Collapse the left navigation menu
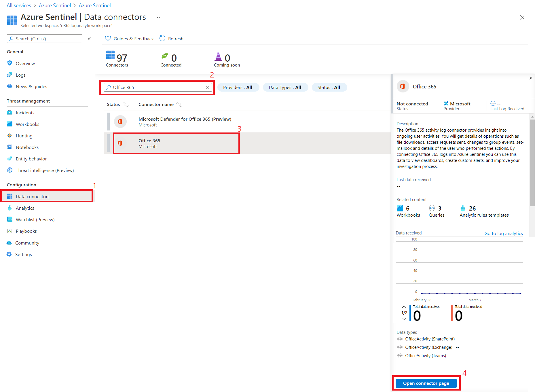 pyautogui.click(x=89, y=39)
